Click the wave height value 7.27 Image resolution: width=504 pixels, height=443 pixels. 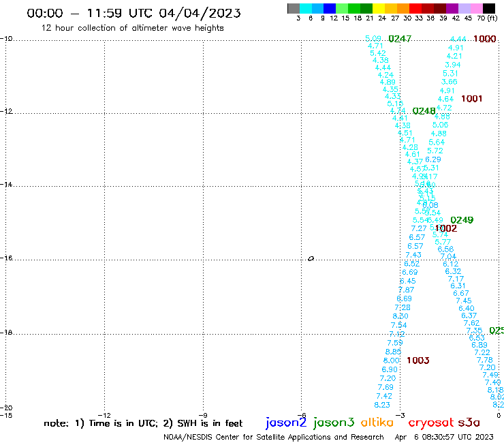419,228
